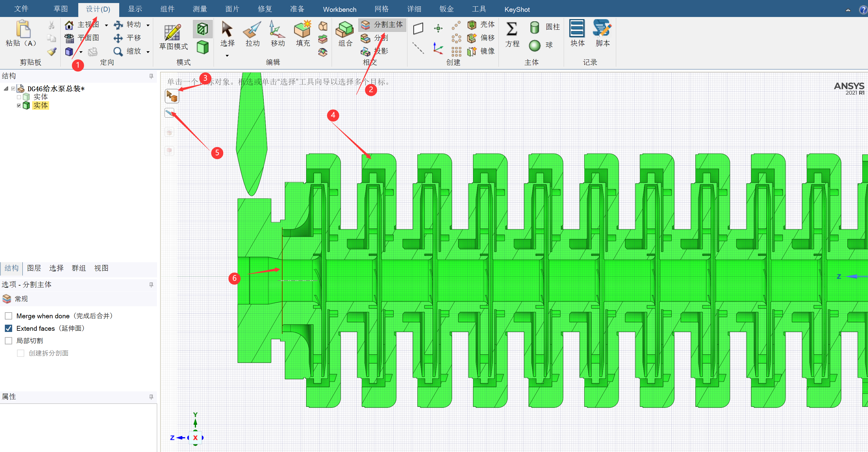Click the 镜像 mirror button
This screenshot has height=452, width=868.
pos(481,51)
